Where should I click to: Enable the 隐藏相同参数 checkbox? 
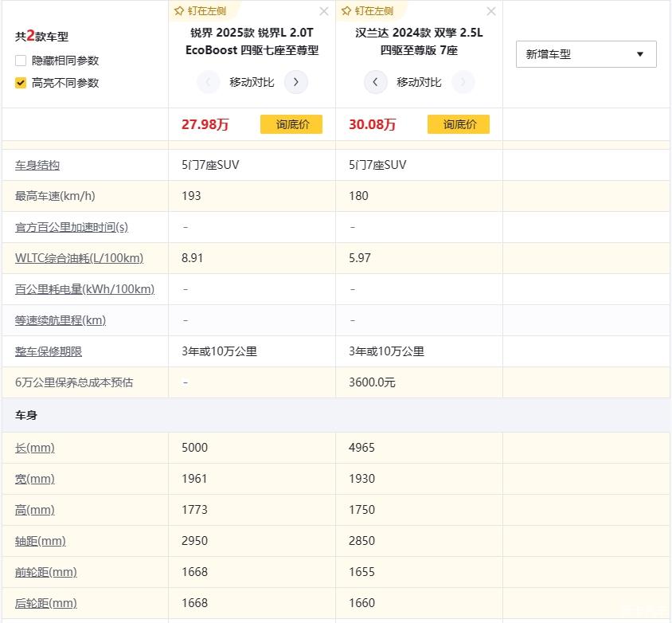point(21,61)
